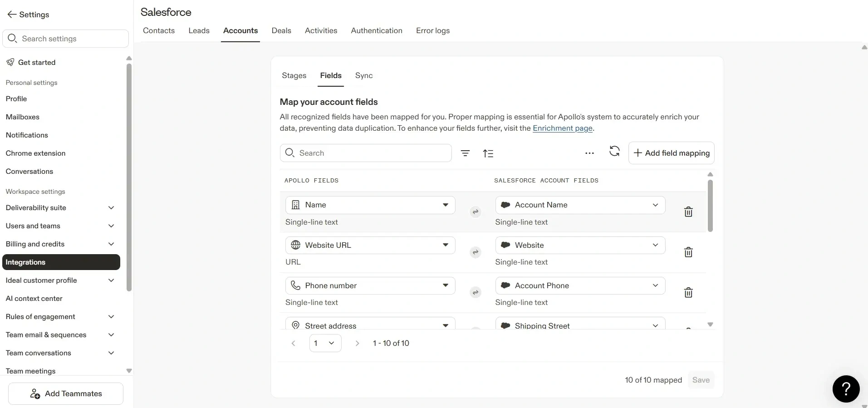Click the refresh fields icon
The width and height of the screenshot is (868, 408).
click(614, 152)
